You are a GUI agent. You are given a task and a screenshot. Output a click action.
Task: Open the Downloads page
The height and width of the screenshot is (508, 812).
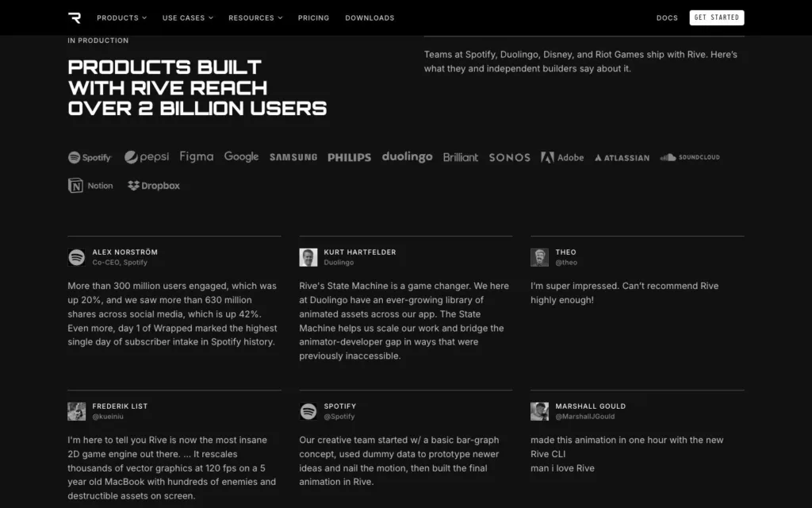pyautogui.click(x=370, y=17)
